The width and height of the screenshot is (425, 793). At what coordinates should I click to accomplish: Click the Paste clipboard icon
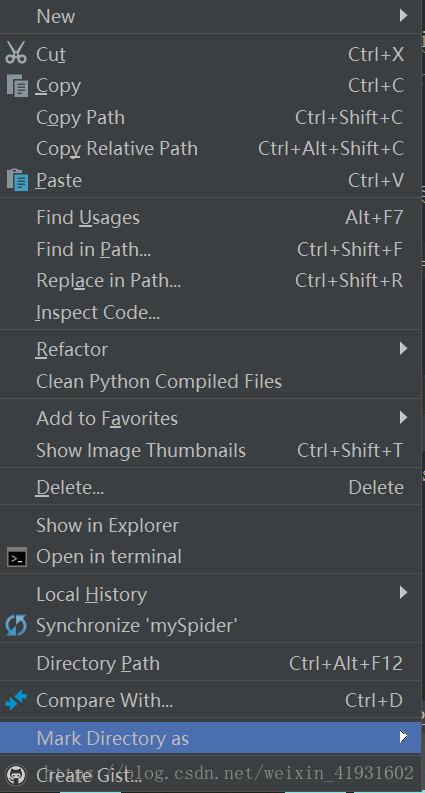click(17, 180)
